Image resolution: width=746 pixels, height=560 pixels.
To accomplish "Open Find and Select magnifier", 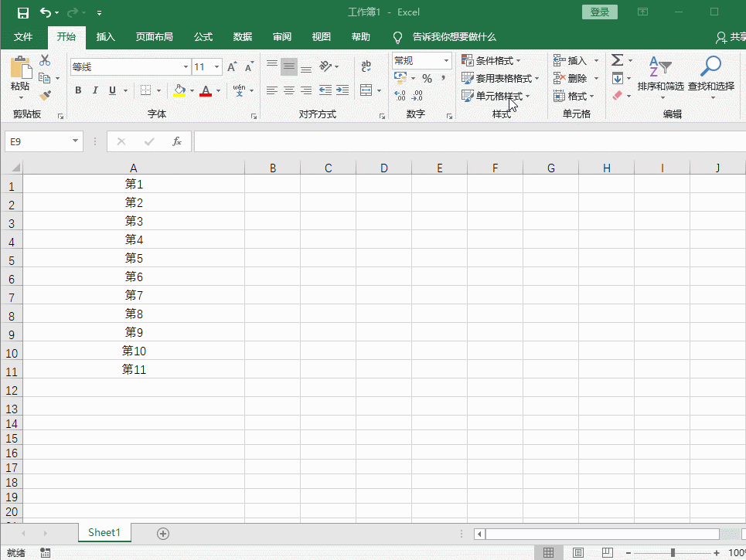I will pyautogui.click(x=711, y=76).
